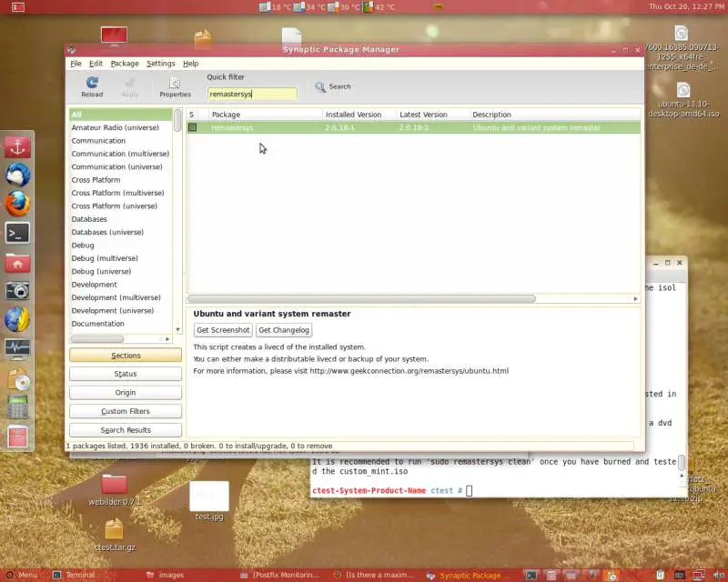Switch to the images taskbar window
The width and height of the screenshot is (728, 582).
(166, 575)
